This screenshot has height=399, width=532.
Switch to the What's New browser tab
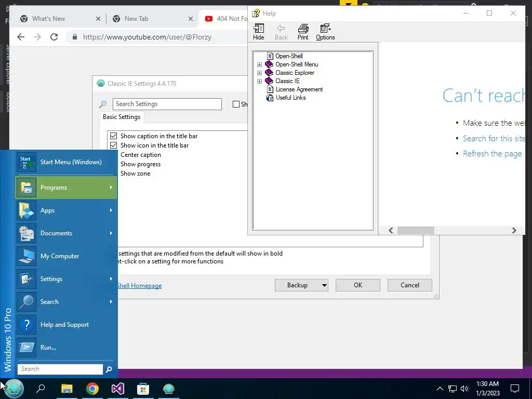(48, 19)
